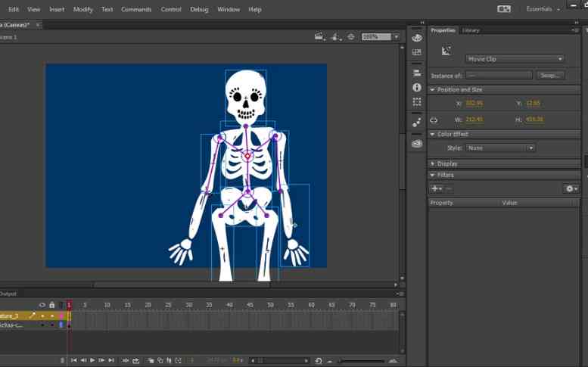Open the Edit menu
The height and width of the screenshot is (367, 588).
tap(14, 9)
